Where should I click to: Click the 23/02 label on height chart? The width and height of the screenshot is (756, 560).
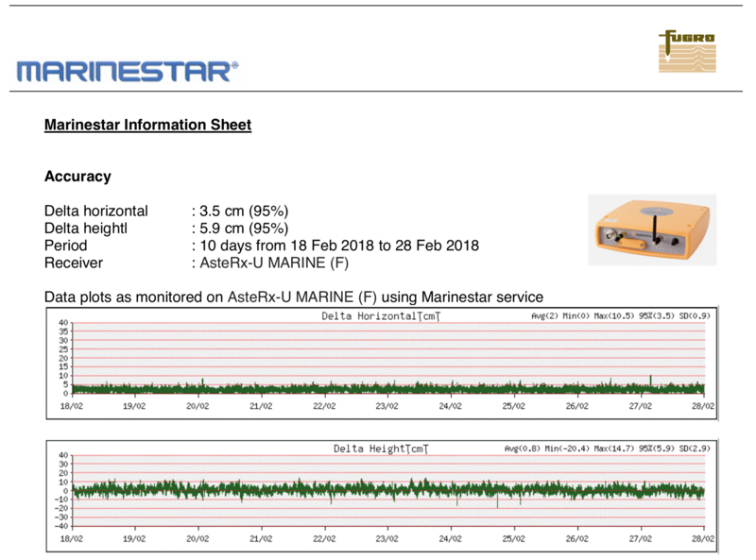pyautogui.click(x=387, y=539)
